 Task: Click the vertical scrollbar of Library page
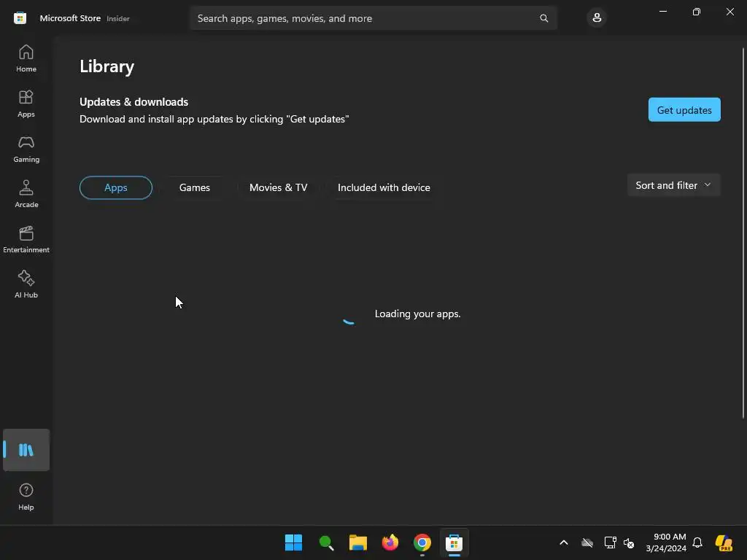click(743, 233)
